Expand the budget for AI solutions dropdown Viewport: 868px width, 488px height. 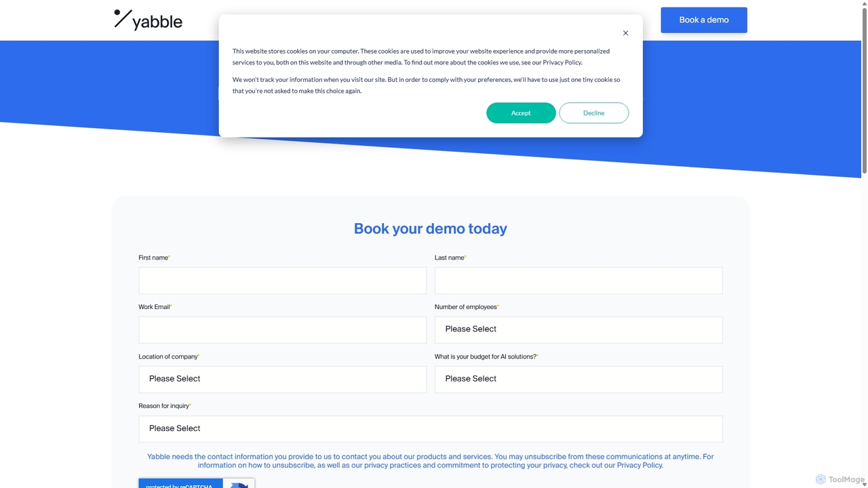578,380
